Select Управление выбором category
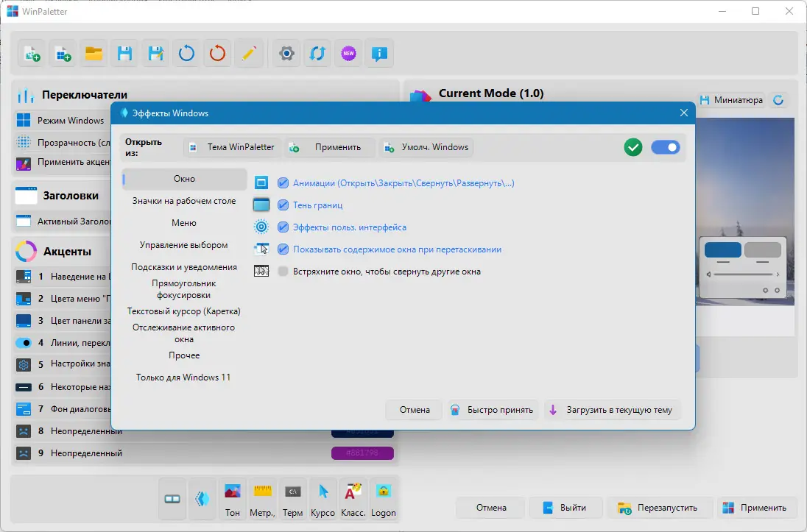 (184, 245)
